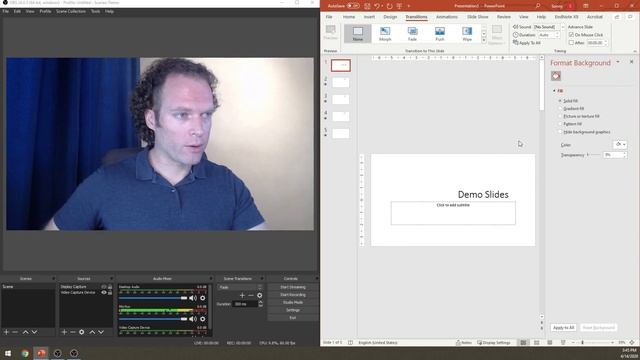Click the Demo Slides title on the slide
The height and width of the screenshot is (360, 640).
pos(483,195)
